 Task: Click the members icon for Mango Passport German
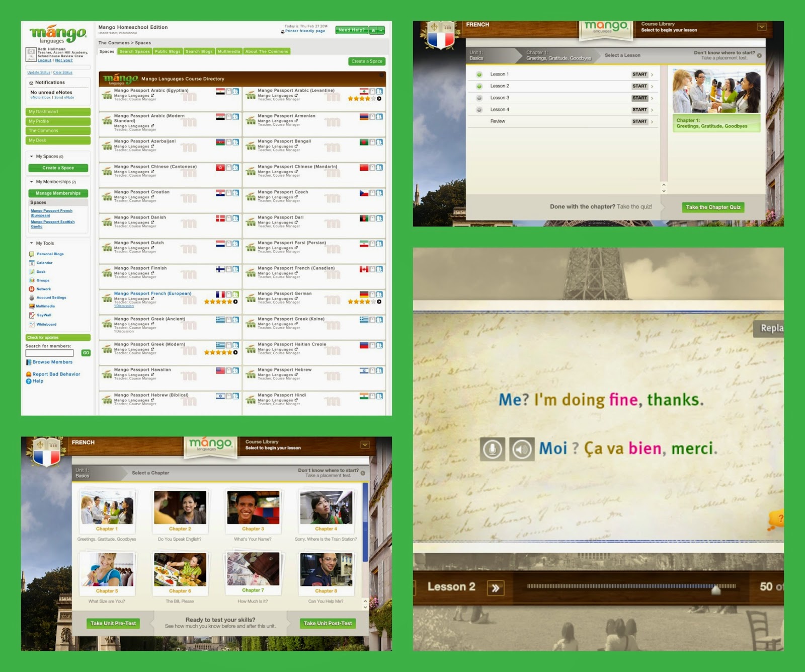379,294
